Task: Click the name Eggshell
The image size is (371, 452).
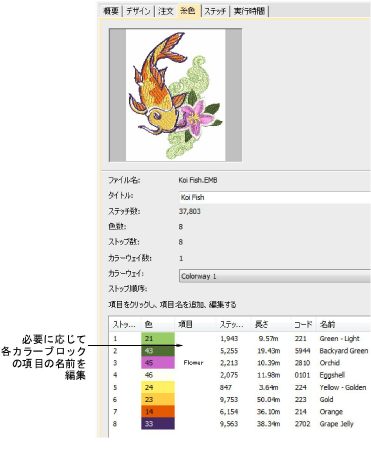Action: pos(332,375)
